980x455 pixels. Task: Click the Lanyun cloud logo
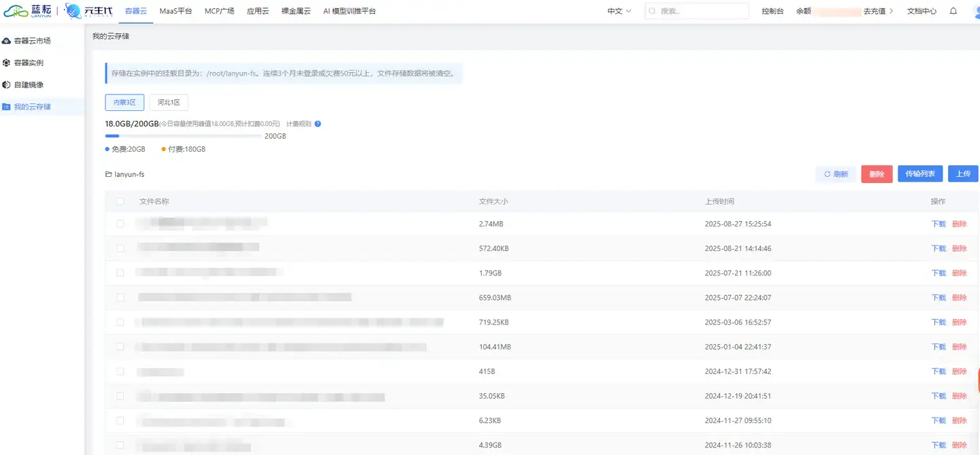pyautogui.click(x=28, y=11)
